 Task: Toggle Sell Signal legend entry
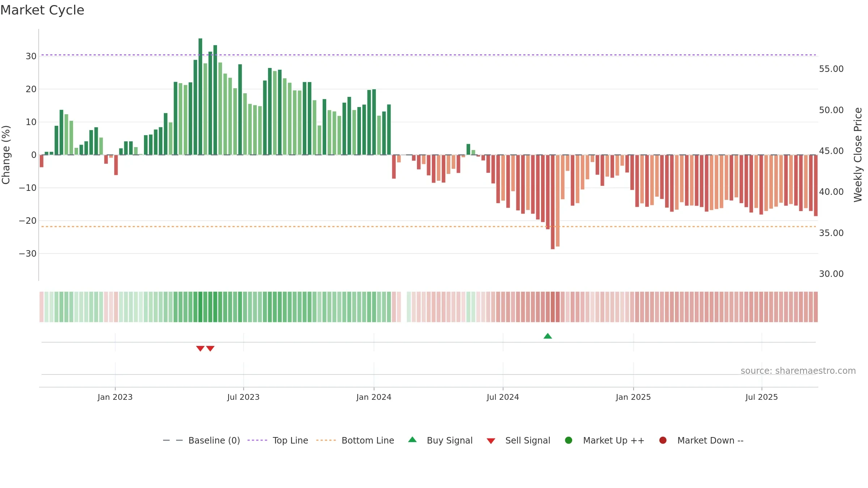pos(518,440)
